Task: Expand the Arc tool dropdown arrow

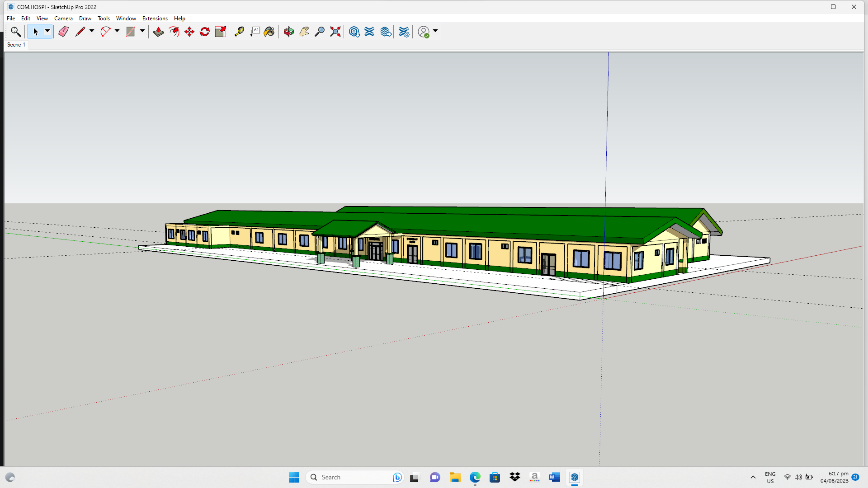Action: (117, 31)
